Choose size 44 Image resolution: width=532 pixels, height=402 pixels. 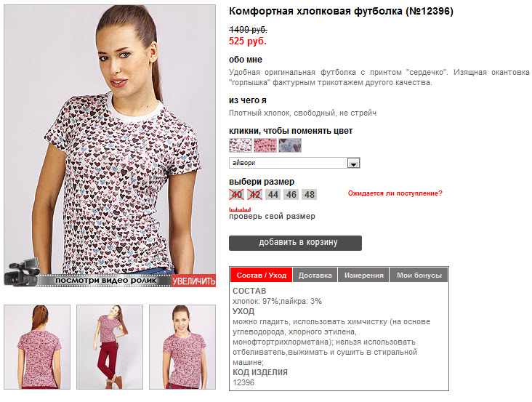click(x=273, y=194)
